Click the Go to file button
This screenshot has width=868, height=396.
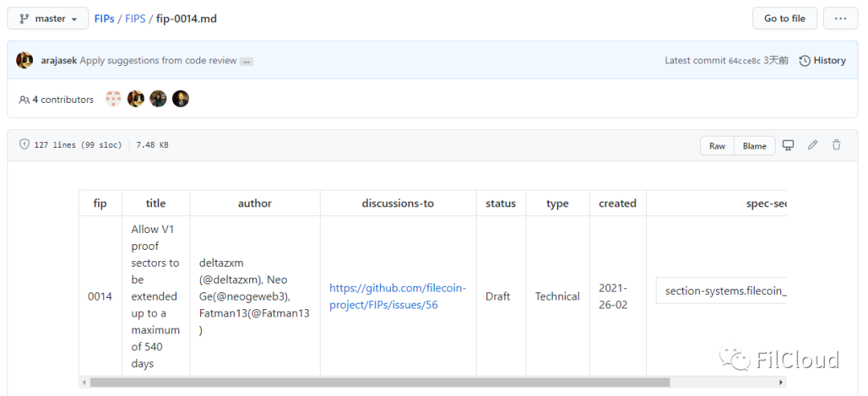[784, 18]
